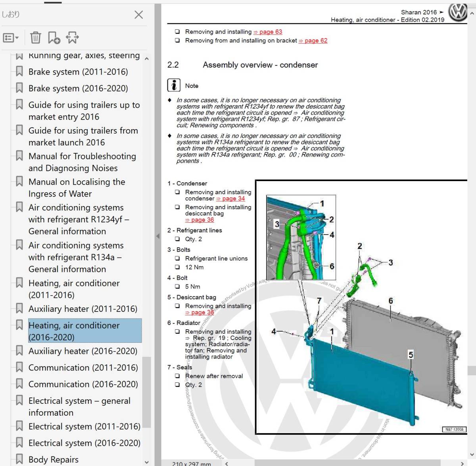The width and height of the screenshot is (476, 466).
Task: Open 'page 34' condenser removal link
Action: click(230, 199)
